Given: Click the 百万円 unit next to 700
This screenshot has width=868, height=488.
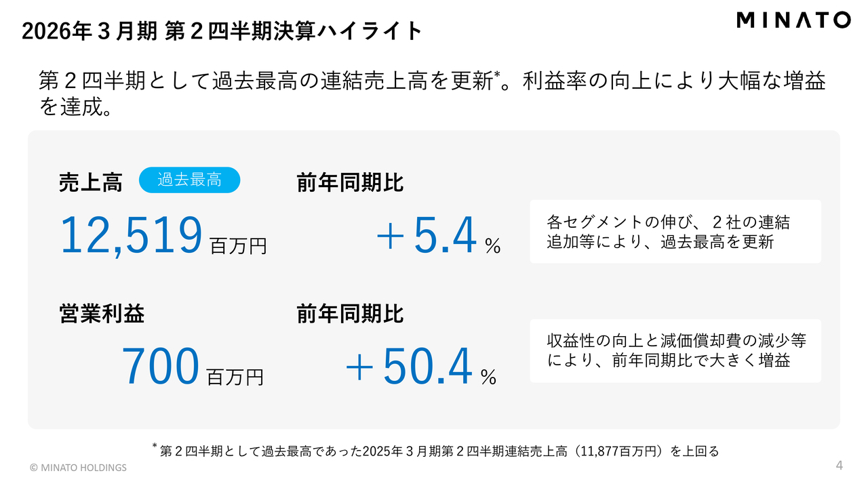Looking at the screenshot, I should [x=235, y=377].
